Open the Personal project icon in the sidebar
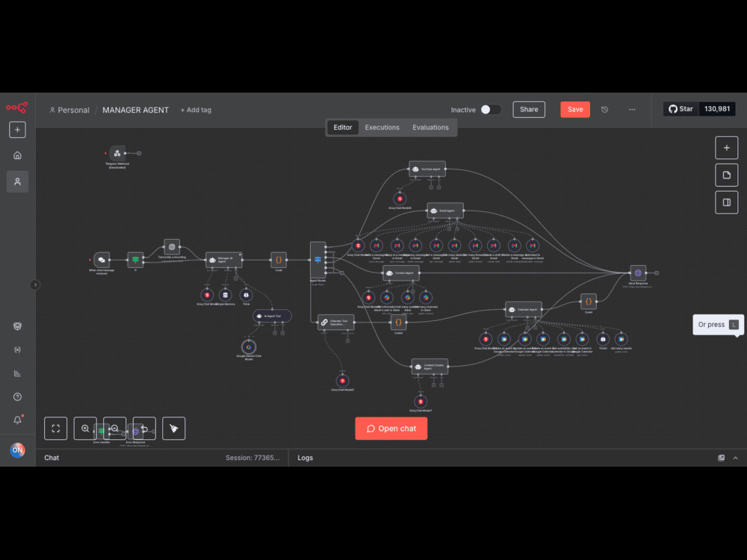 [17, 181]
